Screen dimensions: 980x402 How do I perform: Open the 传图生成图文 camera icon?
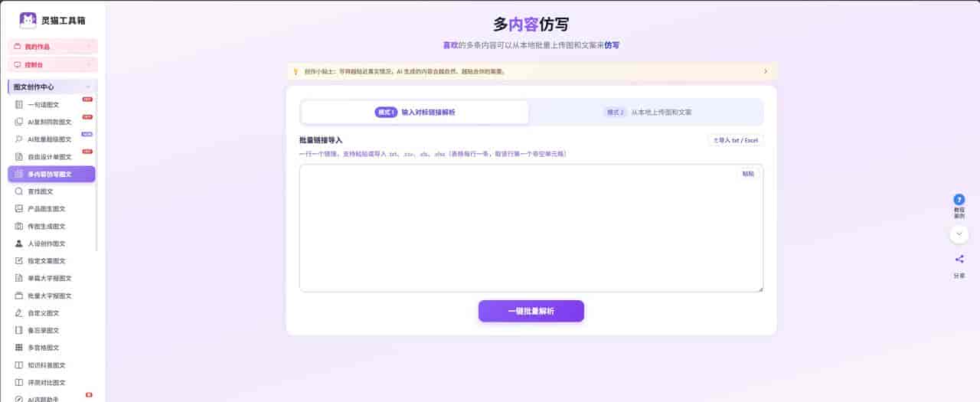19,227
